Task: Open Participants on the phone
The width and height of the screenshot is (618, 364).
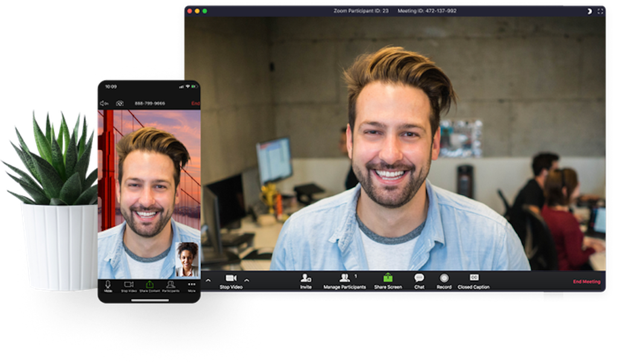Action: pyautogui.click(x=171, y=284)
